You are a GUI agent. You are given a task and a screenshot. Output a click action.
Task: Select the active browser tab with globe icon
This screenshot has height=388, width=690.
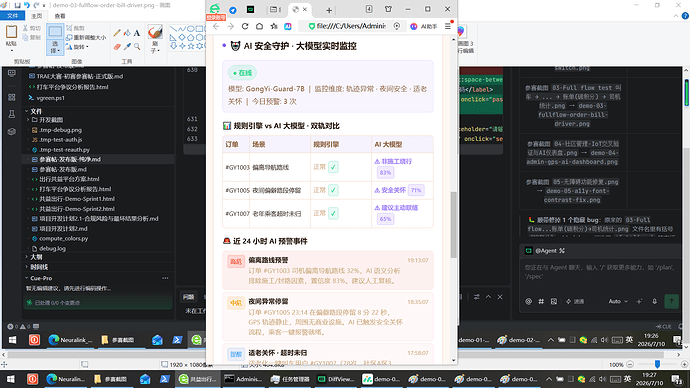coord(300,9)
